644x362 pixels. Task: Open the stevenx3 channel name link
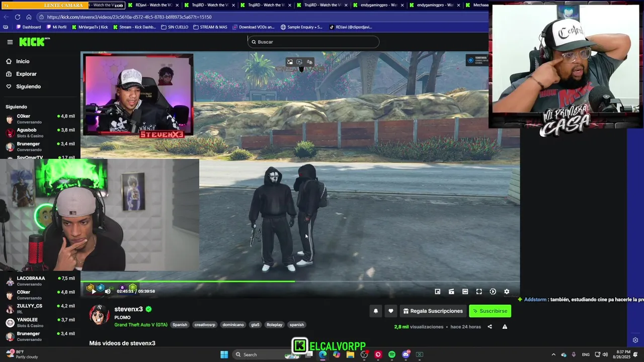tap(129, 309)
